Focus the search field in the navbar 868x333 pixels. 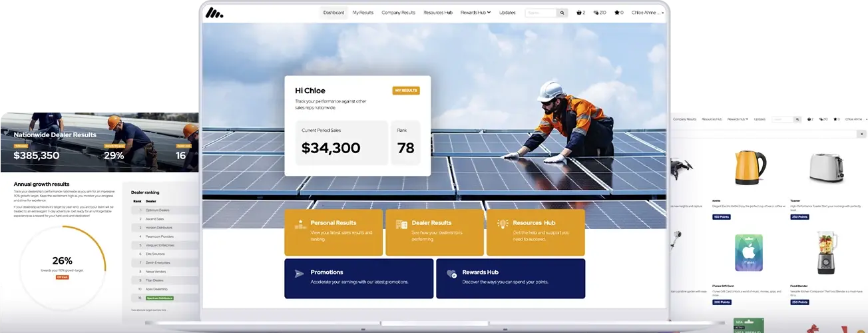[541, 13]
